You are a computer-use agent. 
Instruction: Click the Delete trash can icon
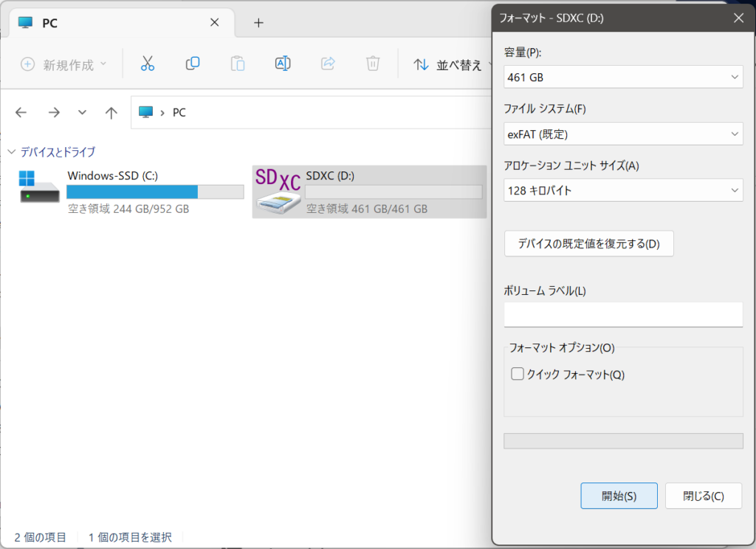[373, 64]
